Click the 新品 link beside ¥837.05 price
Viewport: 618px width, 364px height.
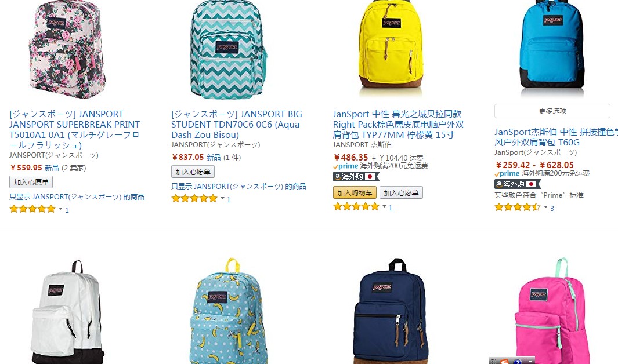pyautogui.click(x=214, y=158)
